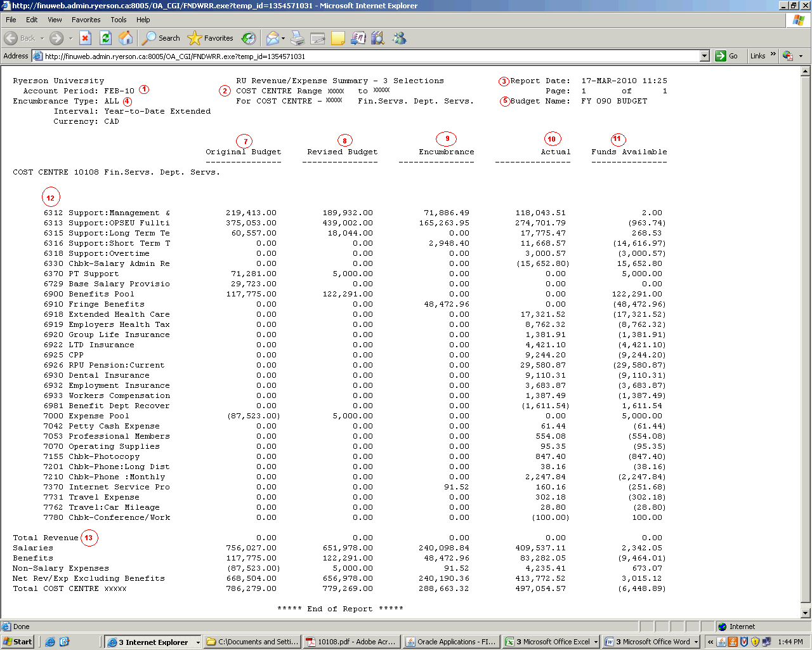Refresh the current report page

[x=105, y=38]
